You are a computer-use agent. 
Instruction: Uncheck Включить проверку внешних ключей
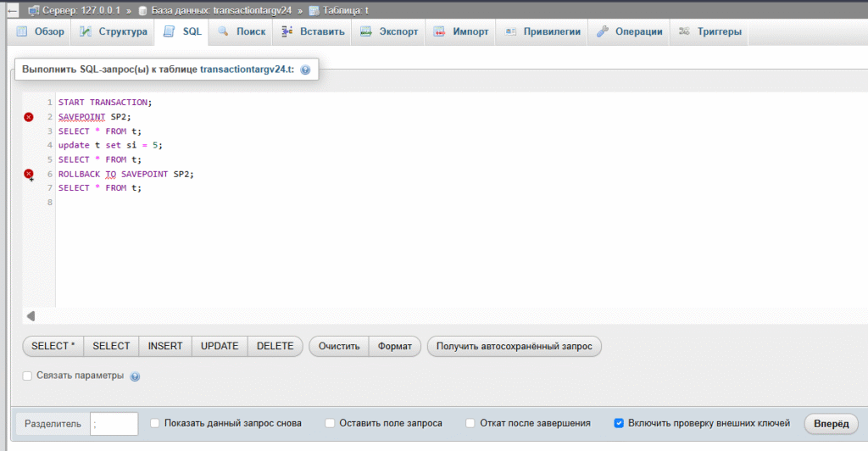619,423
